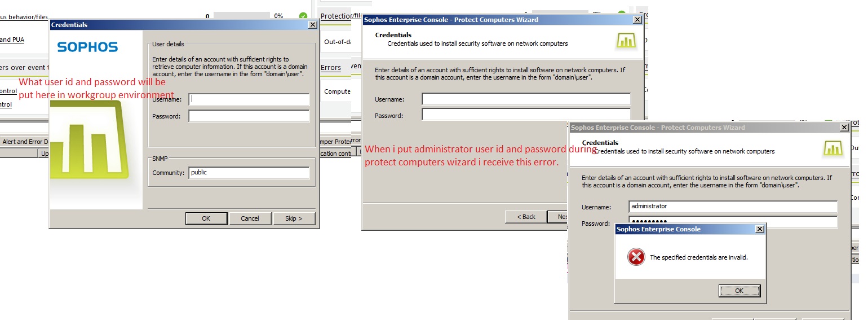Click the 'User details' group label
Viewport: 868px width, 320px height.
pyautogui.click(x=169, y=44)
